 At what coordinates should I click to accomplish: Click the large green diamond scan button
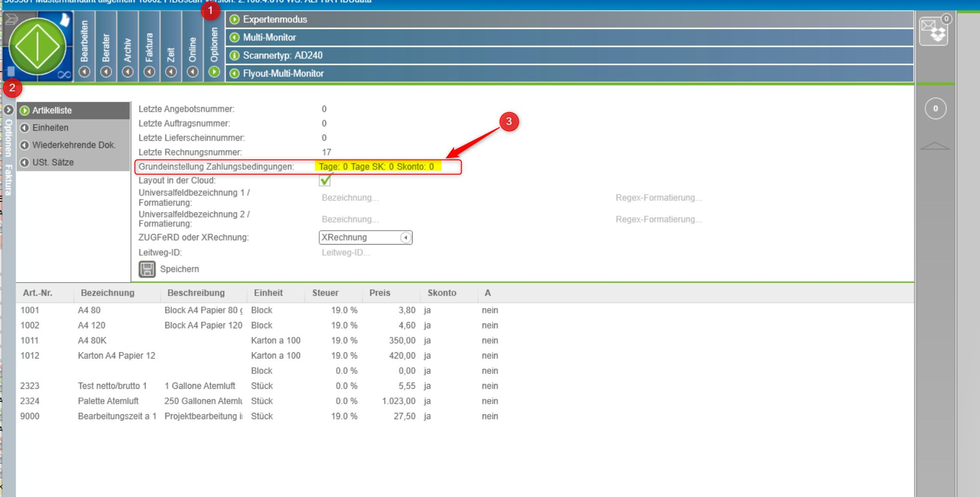pyautogui.click(x=38, y=47)
